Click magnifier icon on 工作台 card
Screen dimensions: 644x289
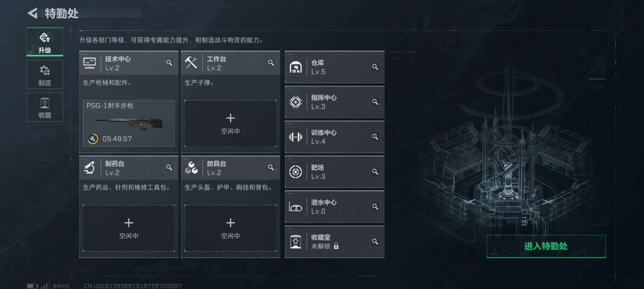click(271, 63)
